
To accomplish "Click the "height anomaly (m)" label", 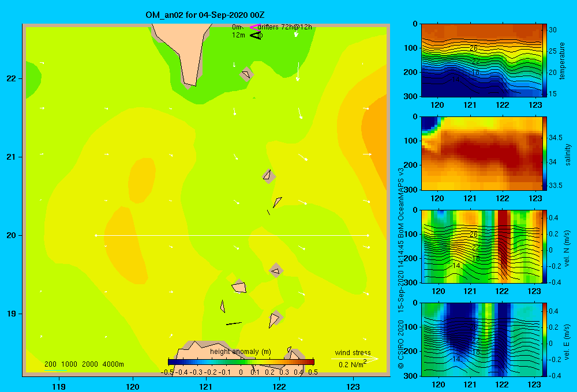I will coord(240,352).
